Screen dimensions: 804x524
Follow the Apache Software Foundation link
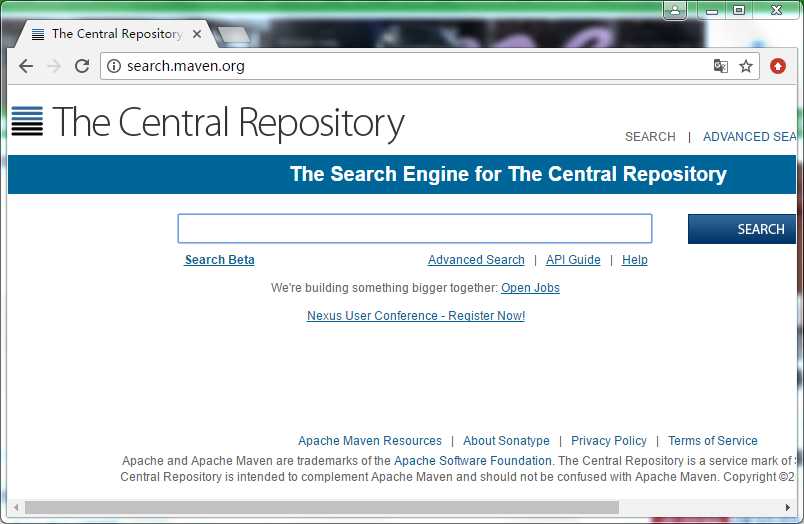click(473, 460)
